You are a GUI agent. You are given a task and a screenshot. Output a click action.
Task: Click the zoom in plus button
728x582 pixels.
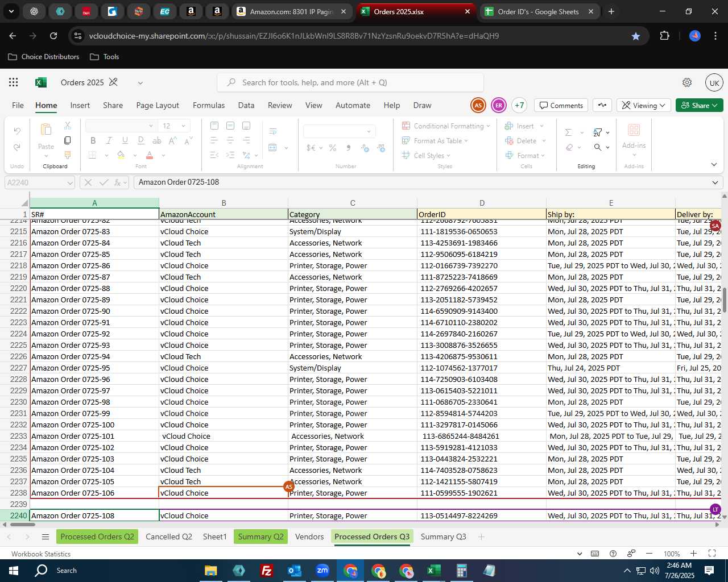pyautogui.click(x=693, y=554)
